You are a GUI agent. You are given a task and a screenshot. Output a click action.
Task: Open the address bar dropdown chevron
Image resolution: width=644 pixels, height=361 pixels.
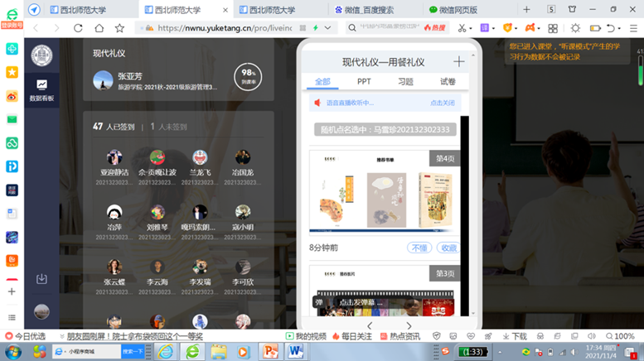pos(329,27)
